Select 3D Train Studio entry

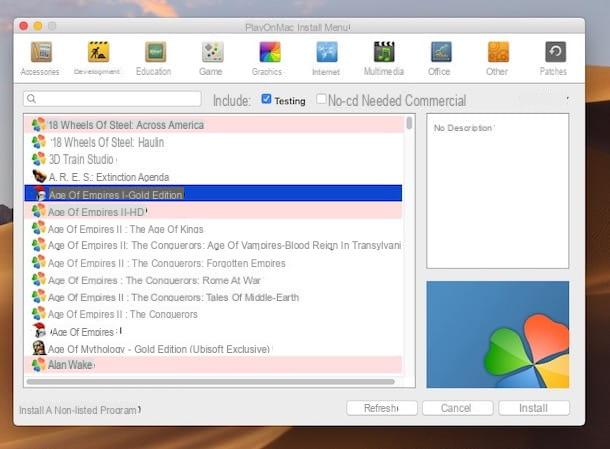[213, 159]
